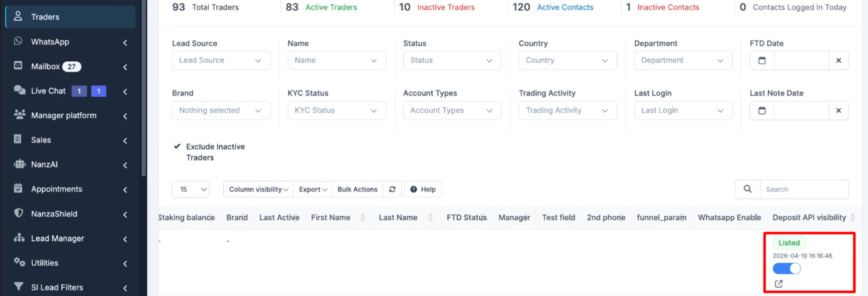Image resolution: width=868 pixels, height=296 pixels.
Task: Click the refresh table icon
Action: pyautogui.click(x=392, y=189)
